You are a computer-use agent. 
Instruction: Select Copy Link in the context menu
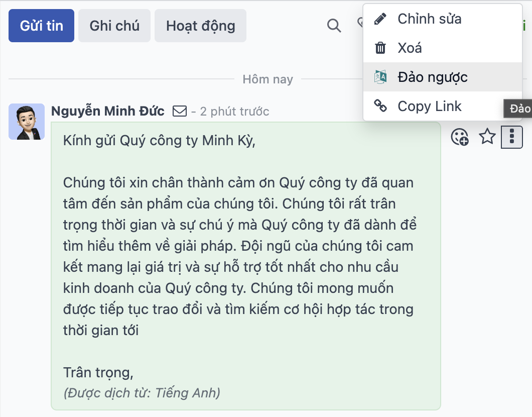[430, 106]
